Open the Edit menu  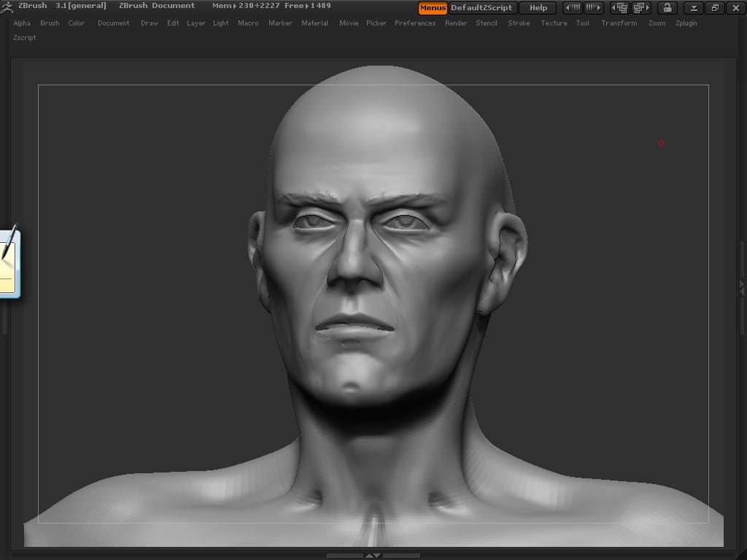173,23
